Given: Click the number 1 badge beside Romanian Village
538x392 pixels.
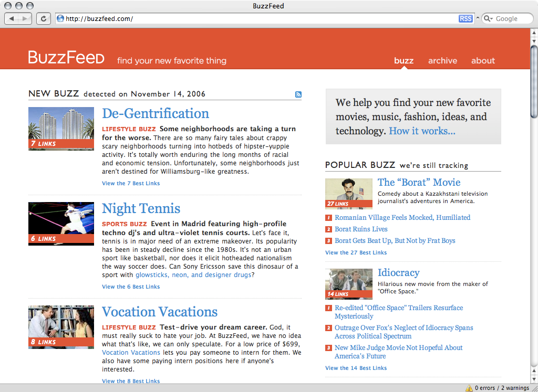Looking at the screenshot, I should 328,218.
